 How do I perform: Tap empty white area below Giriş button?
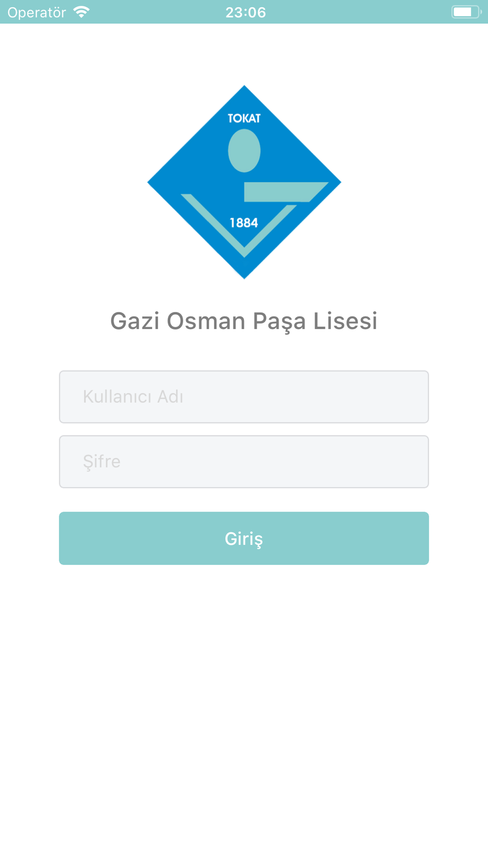[x=244, y=708]
